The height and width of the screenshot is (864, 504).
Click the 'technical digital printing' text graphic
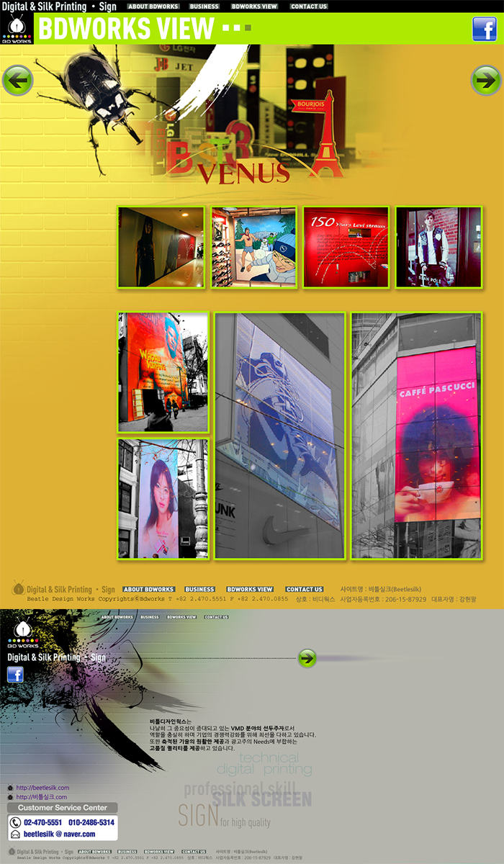[265, 764]
